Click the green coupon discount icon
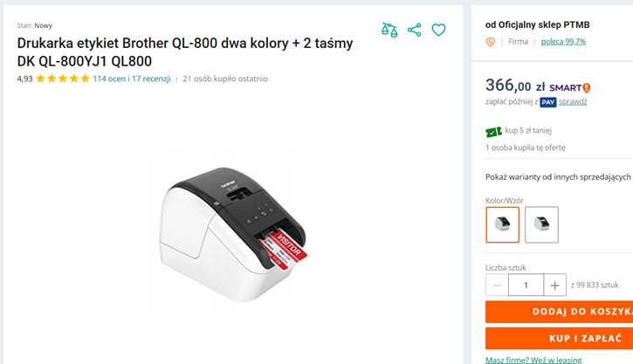The width and height of the screenshot is (633, 364). point(493,132)
